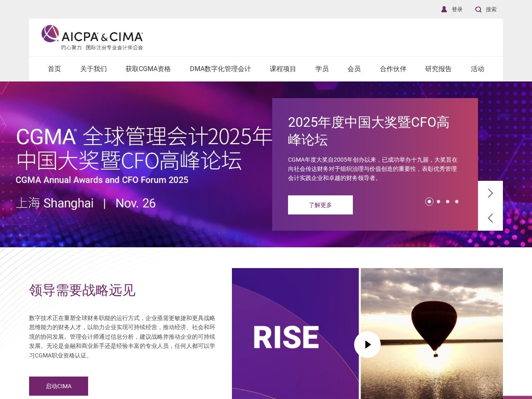Jump to the fourth carousel dot
The width and height of the screenshot is (532, 399).
(x=457, y=202)
